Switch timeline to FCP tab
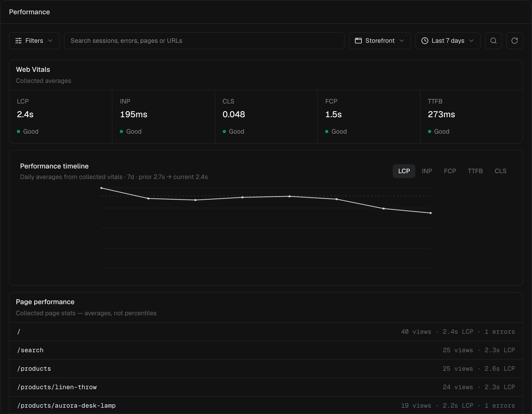Image resolution: width=532 pixels, height=414 pixels. pyautogui.click(x=450, y=171)
